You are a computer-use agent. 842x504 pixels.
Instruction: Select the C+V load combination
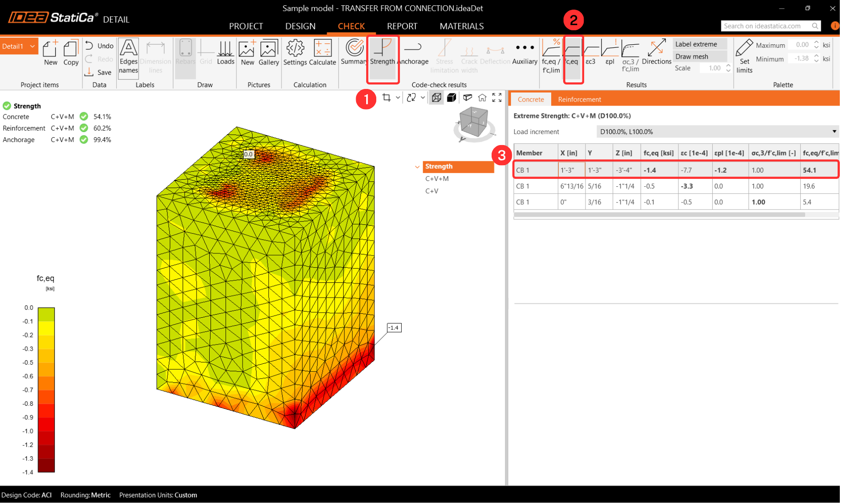click(x=432, y=191)
